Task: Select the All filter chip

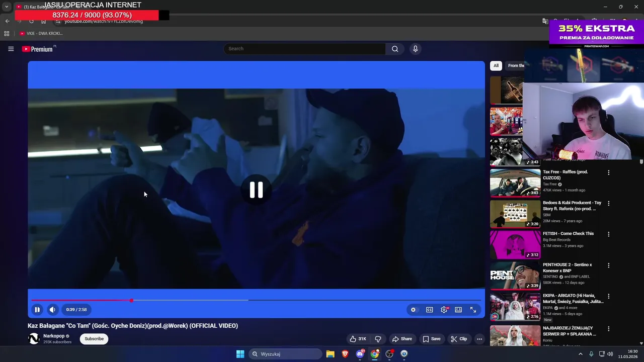Action: click(x=496, y=65)
